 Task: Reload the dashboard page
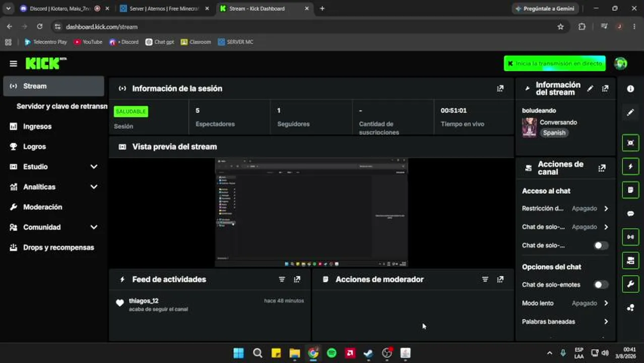[39, 27]
